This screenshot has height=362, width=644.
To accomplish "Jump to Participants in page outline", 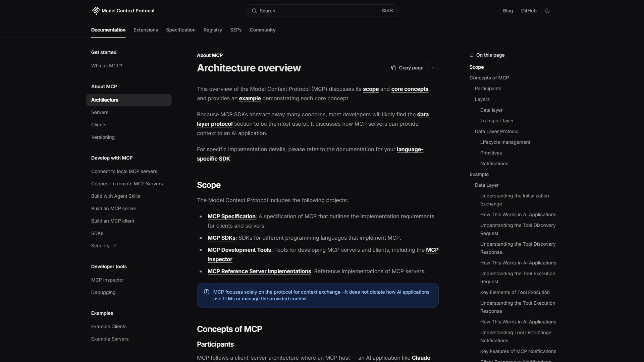I will click(488, 88).
